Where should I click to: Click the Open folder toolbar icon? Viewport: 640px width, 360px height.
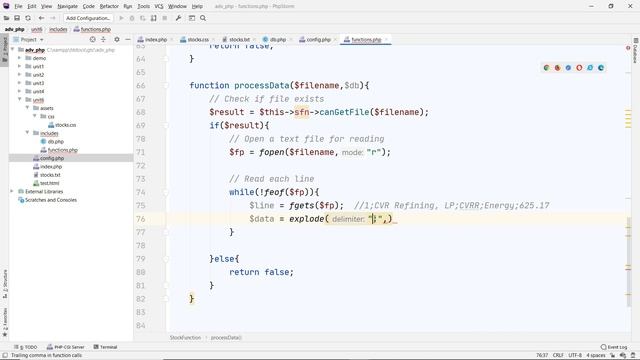(x=6, y=18)
